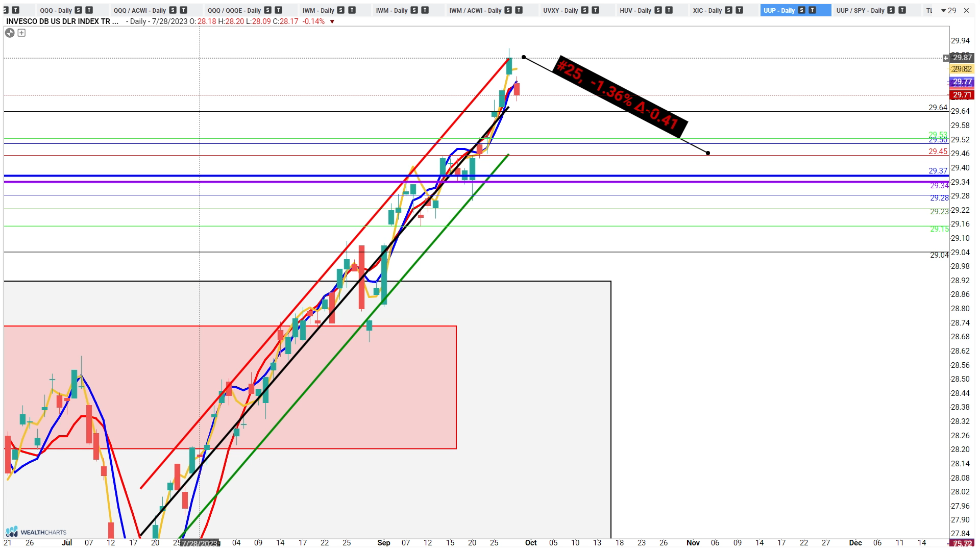This screenshot has width=980, height=551.
Task: Click the upper endpoint of the projection line
Action: [524, 57]
